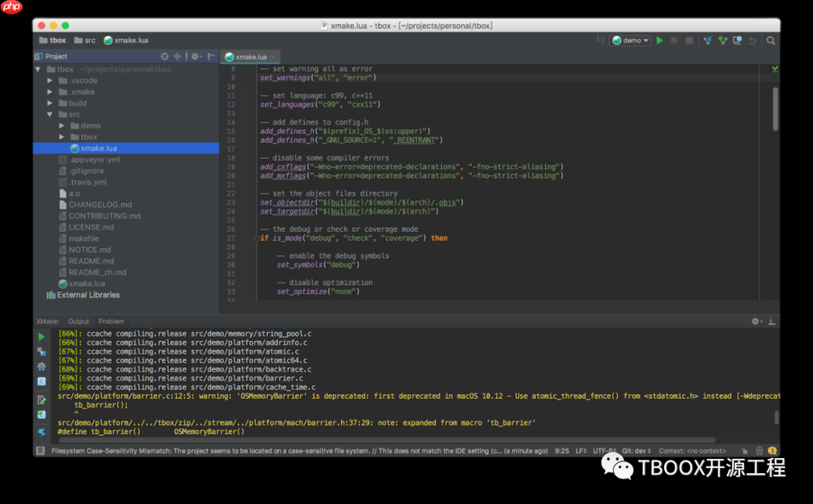Viewport: 813px width, 504px height.
Task: Click the editor's vertical scrollbar thumb
Action: 775,109
